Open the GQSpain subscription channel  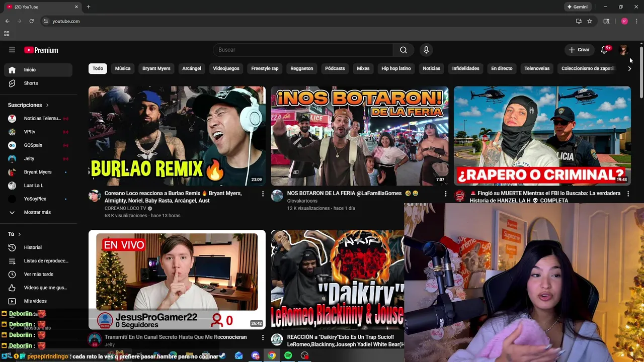click(x=38, y=145)
